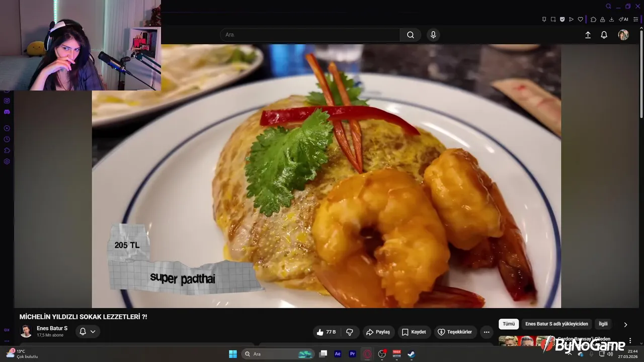Image resolution: width=644 pixels, height=362 pixels.
Task: Click into the YouTube 'Ara' search field
Action: (x=310, y=35)
